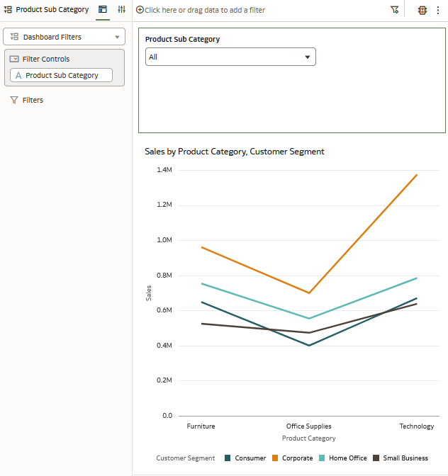The image size is (448, 476).
Task: Toggle Consumer series via its legend swatch
Action: pyautogui.click(x=228, y=458)
